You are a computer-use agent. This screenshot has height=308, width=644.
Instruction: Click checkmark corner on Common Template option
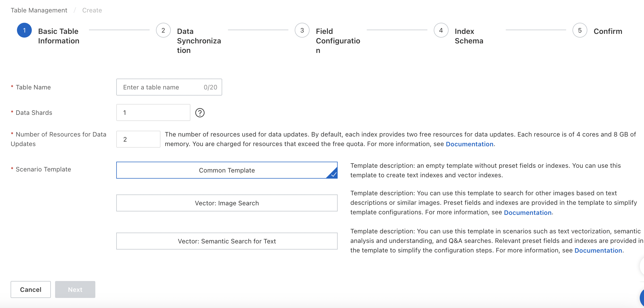pos(333,174)
